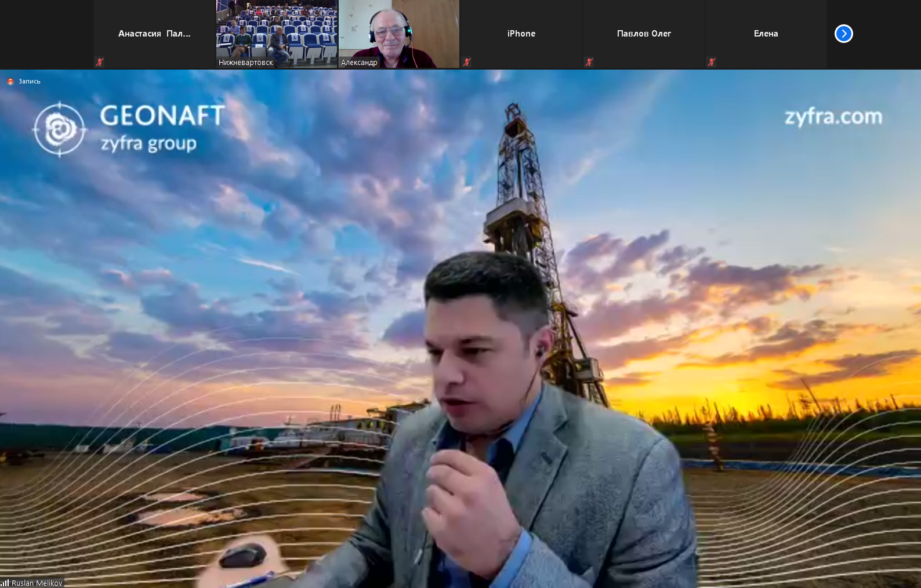
Task: Click the zyfra.com text in video
Action: (833, 117)
